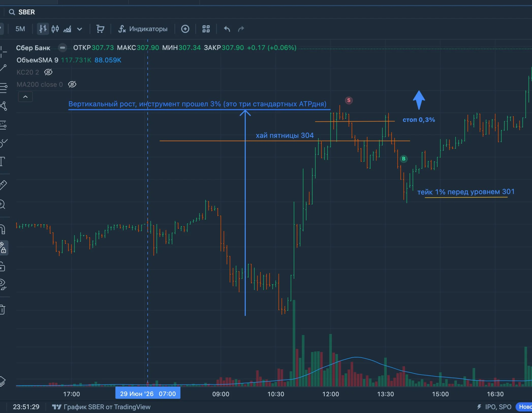Click the B buy marker on chart
The height and width of the screenshot is (413, 532).
(x=404, y=159)
